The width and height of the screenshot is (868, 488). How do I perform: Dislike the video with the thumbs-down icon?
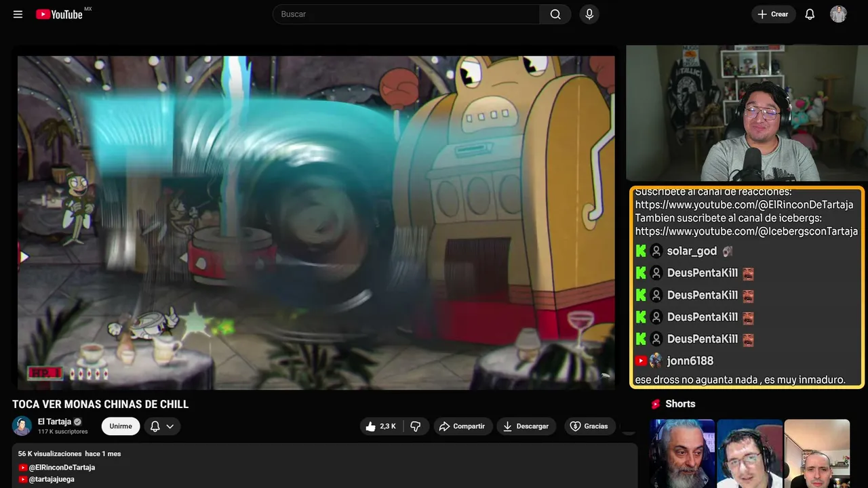416,426
